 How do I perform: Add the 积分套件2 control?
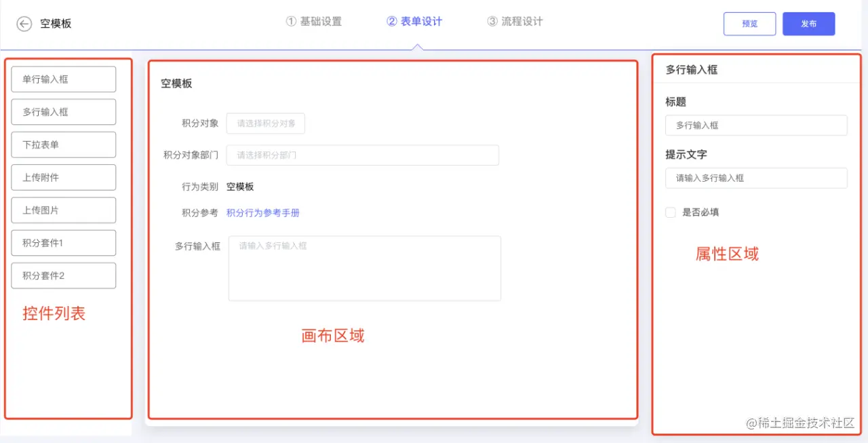(x=64, y=276)
